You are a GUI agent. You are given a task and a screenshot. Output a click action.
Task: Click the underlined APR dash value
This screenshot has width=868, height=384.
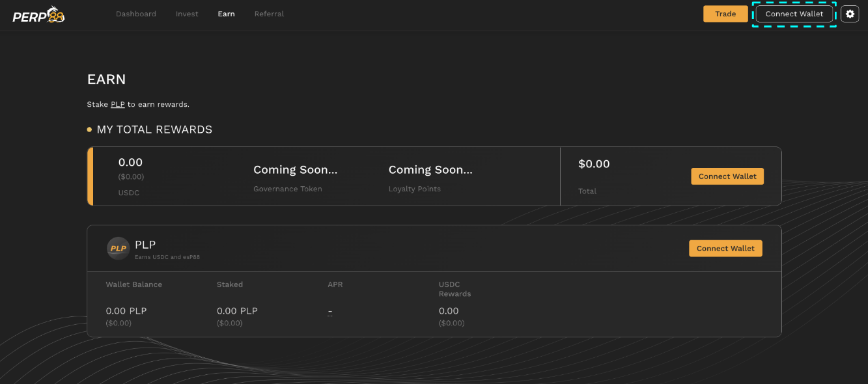330,312
